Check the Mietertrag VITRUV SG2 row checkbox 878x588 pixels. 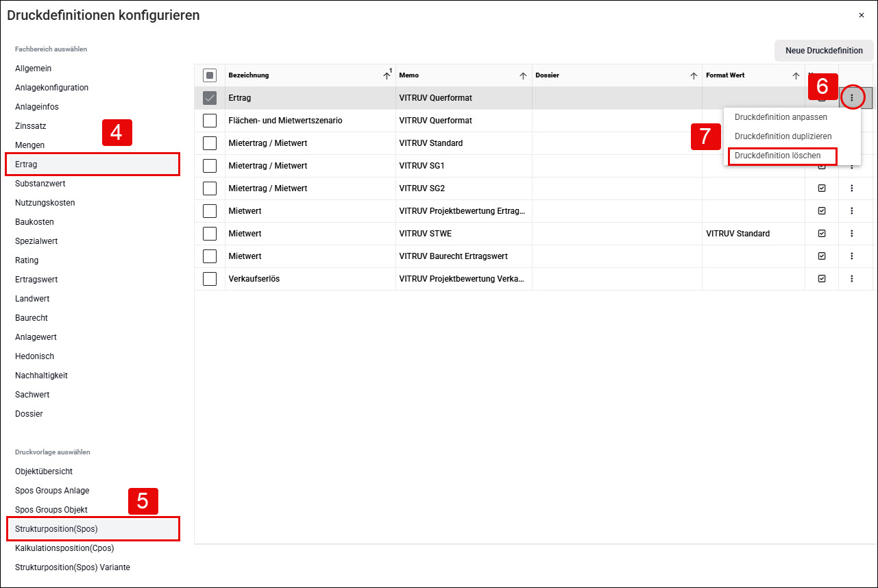coord(210,188)
